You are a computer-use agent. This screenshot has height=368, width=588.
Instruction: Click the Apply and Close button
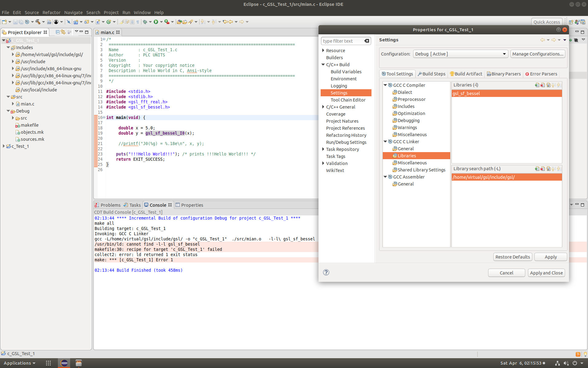tap(546, 273)
